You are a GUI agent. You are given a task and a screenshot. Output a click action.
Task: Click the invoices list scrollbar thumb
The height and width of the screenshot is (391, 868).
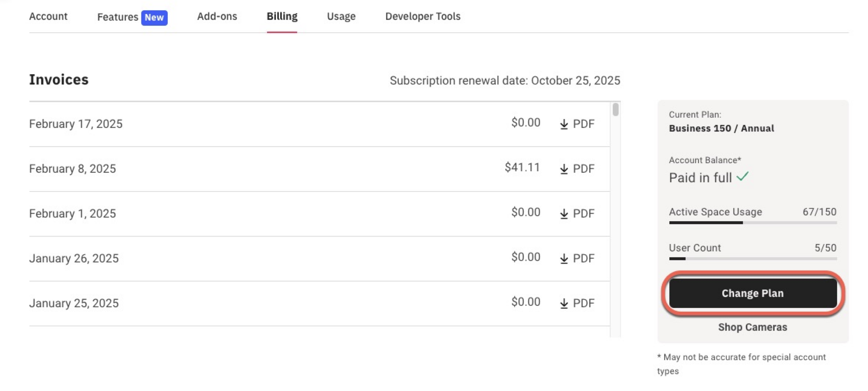(615, 110)
